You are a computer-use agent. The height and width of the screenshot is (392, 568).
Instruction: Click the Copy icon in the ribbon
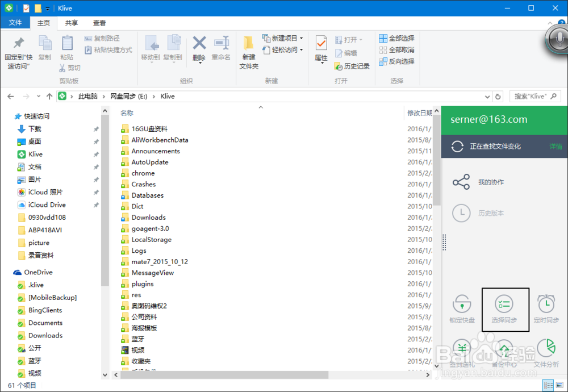[x=45, y=44]
